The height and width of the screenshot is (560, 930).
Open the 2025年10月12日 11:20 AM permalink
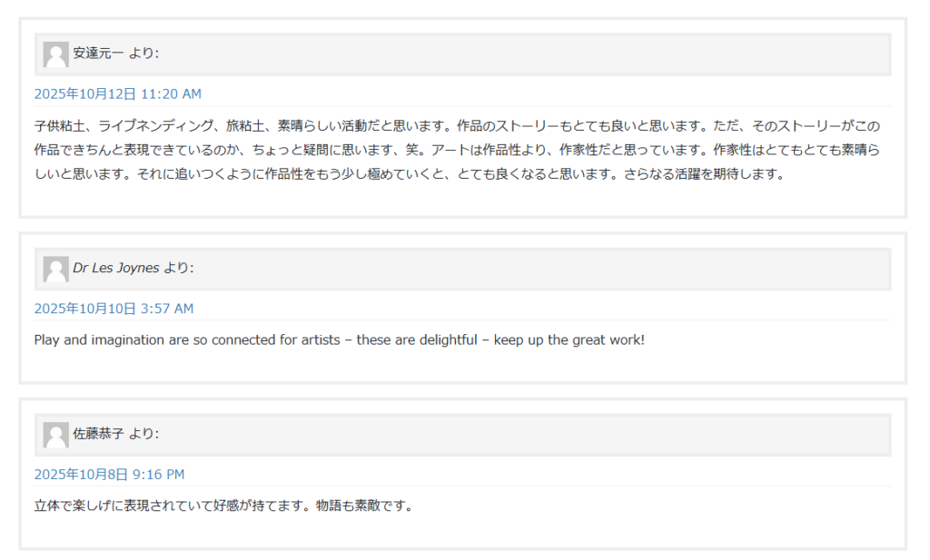pos(118,93)
